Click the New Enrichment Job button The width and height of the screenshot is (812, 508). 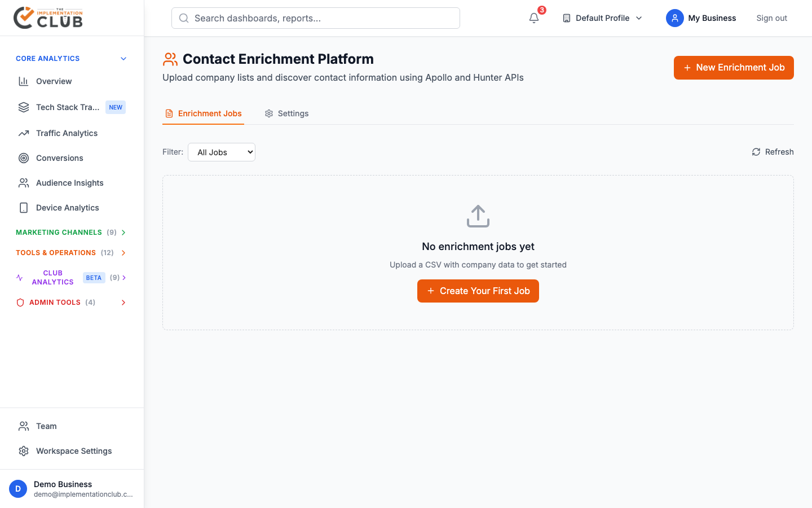click(x=734, y=67)
